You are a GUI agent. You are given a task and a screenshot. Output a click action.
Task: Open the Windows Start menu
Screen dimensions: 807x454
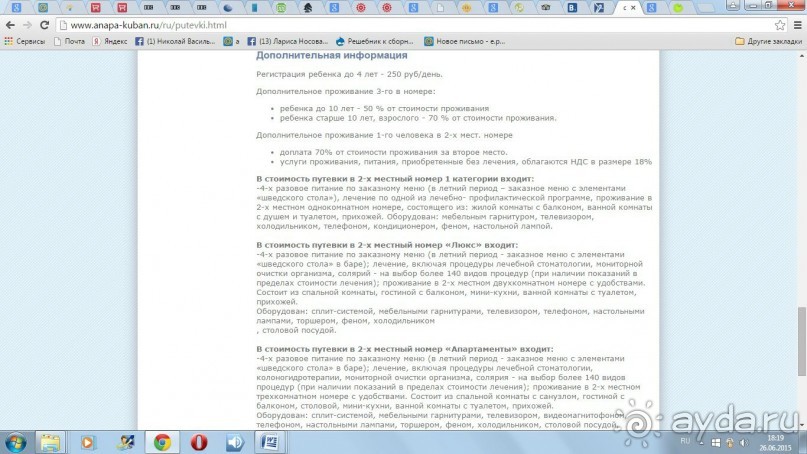(x=15, y=442)
